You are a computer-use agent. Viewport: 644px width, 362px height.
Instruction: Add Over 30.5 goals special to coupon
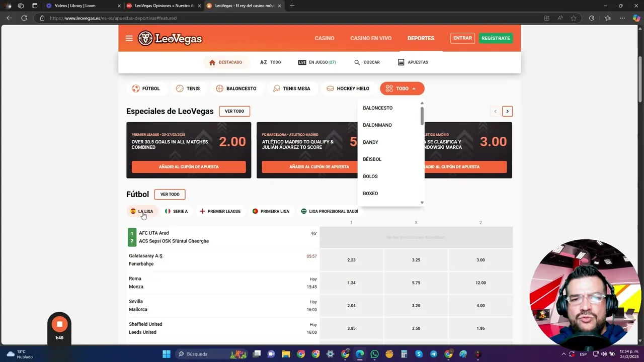point(189,167)
